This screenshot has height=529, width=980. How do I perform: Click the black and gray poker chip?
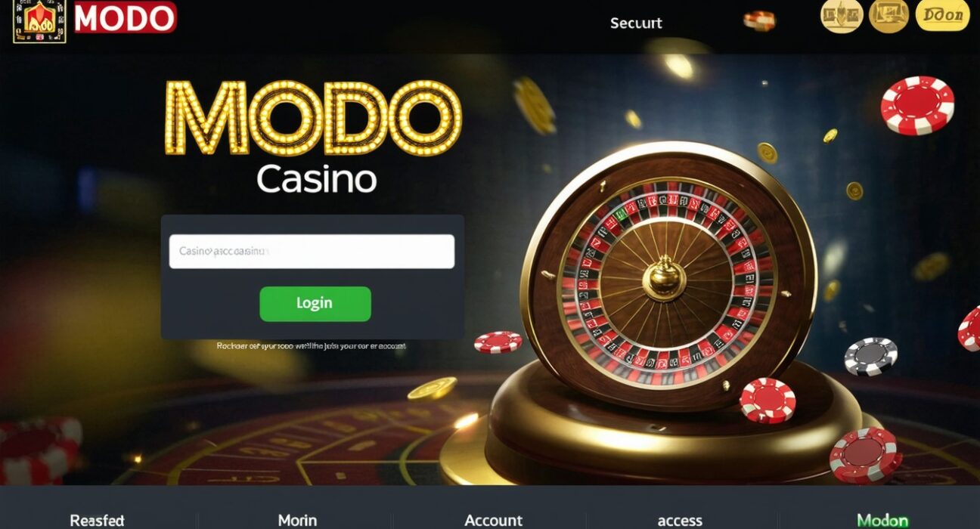[x=870, y=356]
